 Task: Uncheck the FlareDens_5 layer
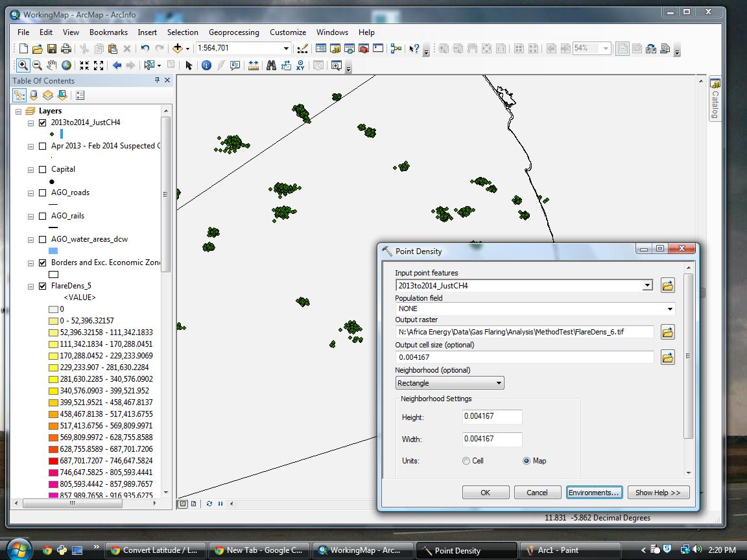coord(43,286)
